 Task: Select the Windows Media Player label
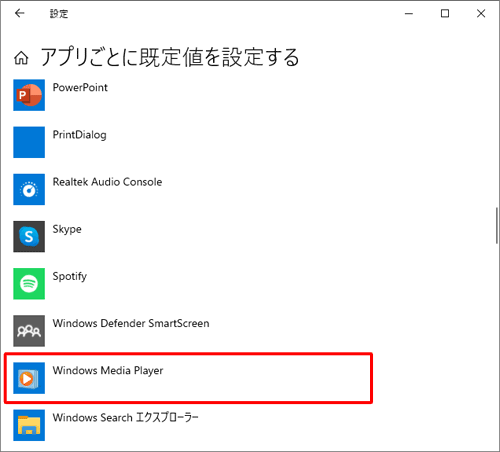click(108, 371)
